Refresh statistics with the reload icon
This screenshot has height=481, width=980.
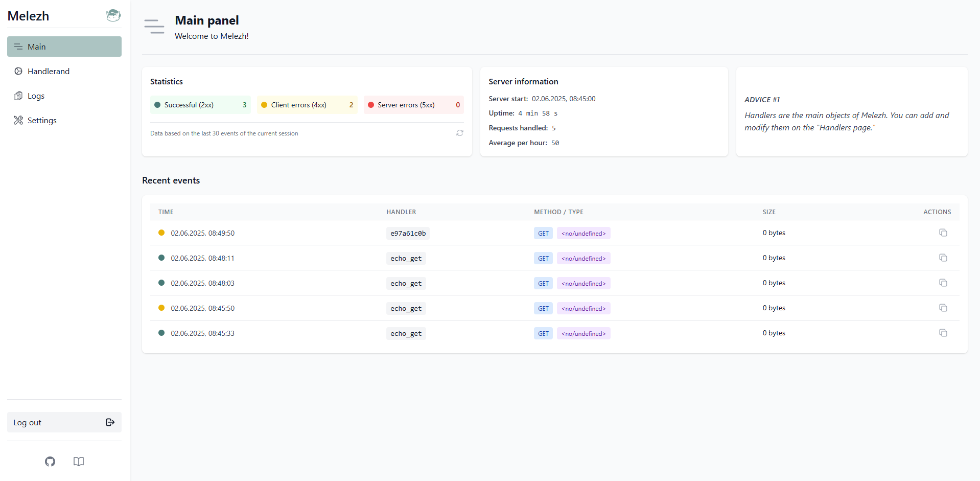pos(460,133)
